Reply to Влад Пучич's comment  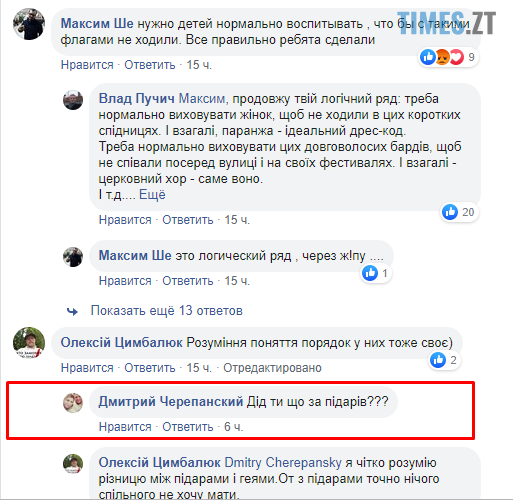[188, 220]
